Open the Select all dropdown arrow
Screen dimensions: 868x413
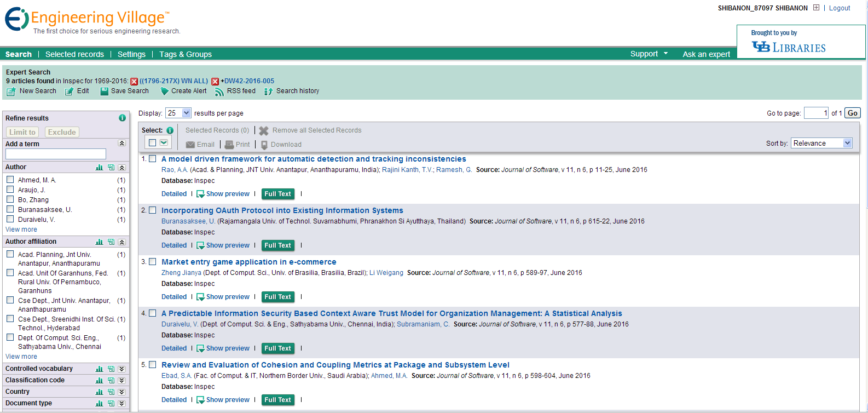tap(164, 142)
